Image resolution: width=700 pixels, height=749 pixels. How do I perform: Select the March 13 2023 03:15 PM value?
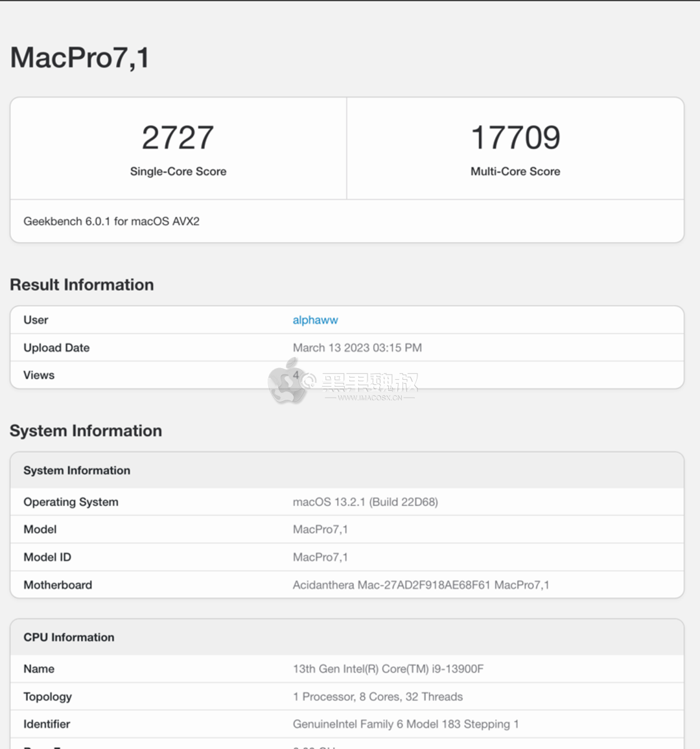click(x=357, y=348)
